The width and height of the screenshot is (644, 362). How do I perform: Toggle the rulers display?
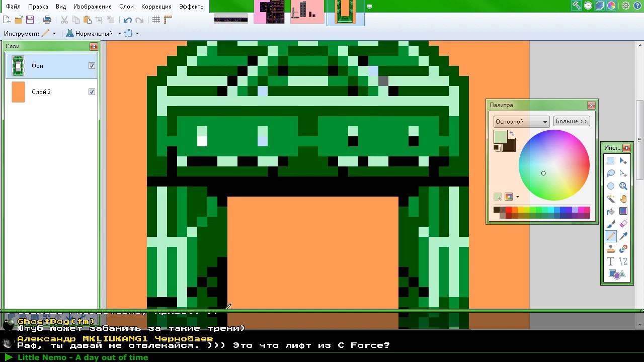tap(168, 20)
